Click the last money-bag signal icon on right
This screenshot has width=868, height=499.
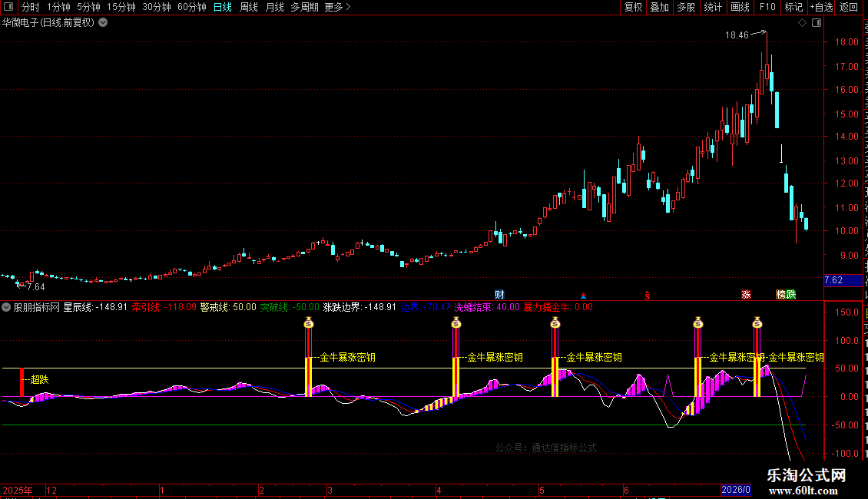point(757,322)
